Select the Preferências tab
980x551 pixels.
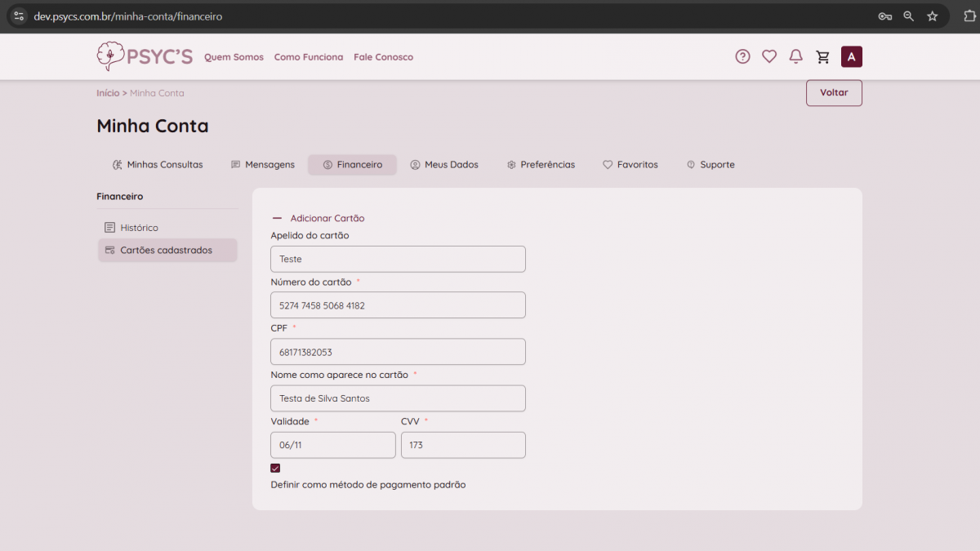[x=541, y=165]
